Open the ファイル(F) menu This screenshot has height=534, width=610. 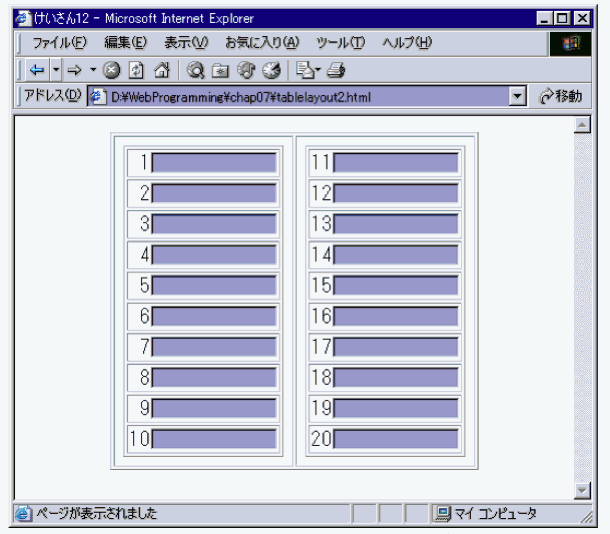click(x=59, y=43)
